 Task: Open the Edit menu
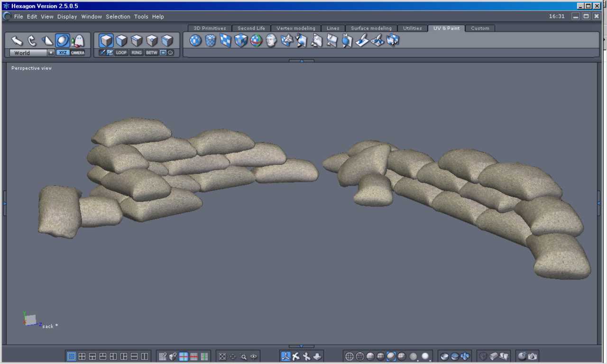pyautogui.click(x=32, y=17)
